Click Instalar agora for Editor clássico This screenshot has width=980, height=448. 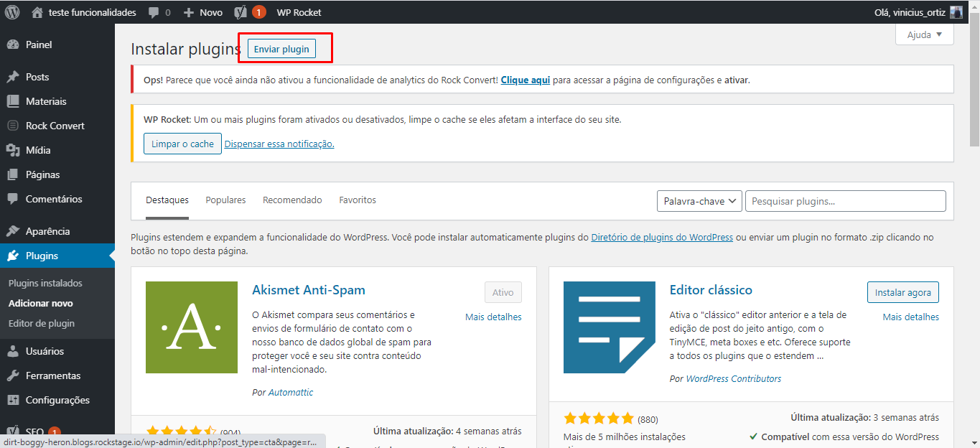coord(903,292)
